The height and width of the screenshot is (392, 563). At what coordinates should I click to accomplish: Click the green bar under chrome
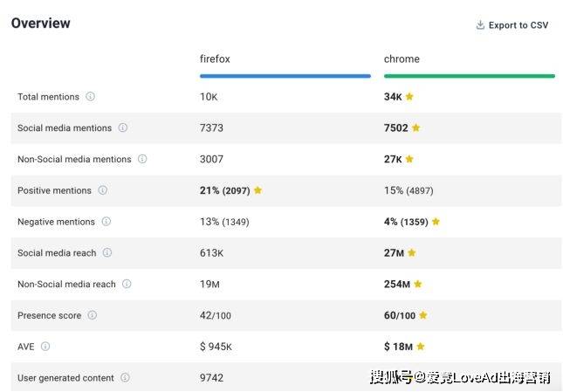pyautogui.click(x=470, y=76)
